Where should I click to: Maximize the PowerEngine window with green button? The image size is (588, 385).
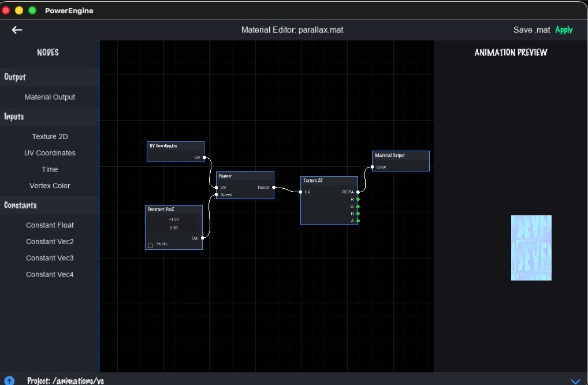click(32, 10)
